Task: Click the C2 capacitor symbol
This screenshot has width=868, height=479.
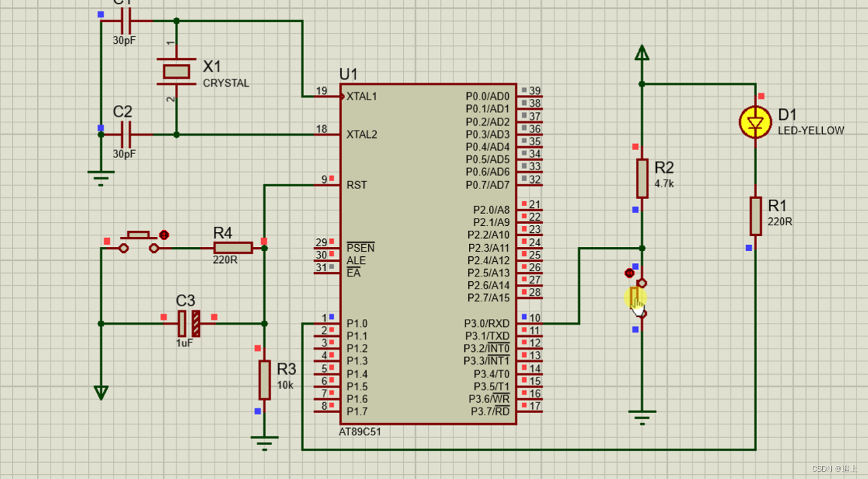Action: (126, 135)
